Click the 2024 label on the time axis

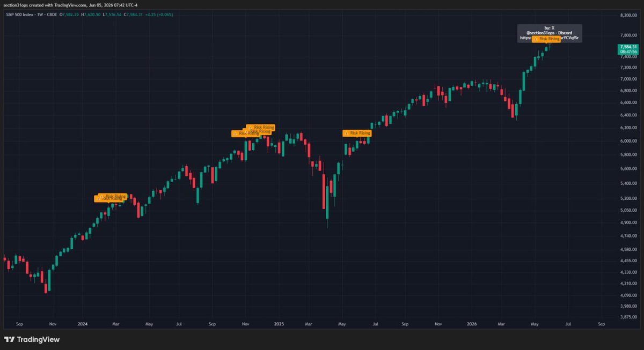(83, 324)
